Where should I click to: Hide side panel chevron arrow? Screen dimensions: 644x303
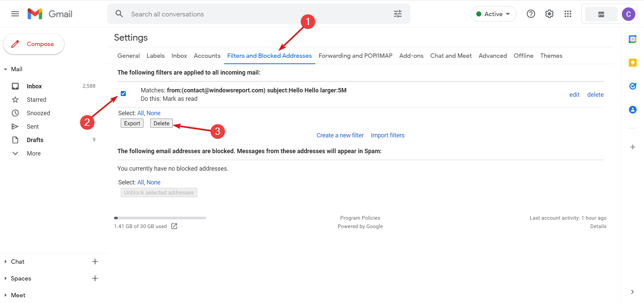[632, 292]
